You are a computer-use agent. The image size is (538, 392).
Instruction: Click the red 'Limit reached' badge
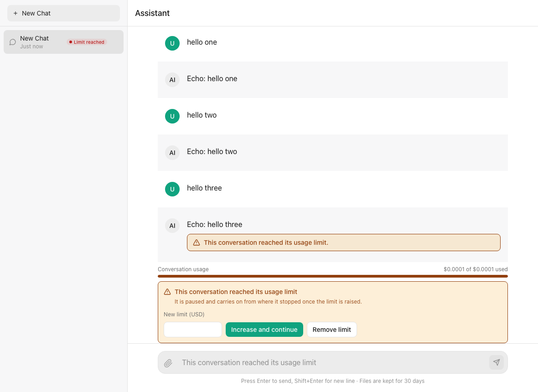click(87, 42)
